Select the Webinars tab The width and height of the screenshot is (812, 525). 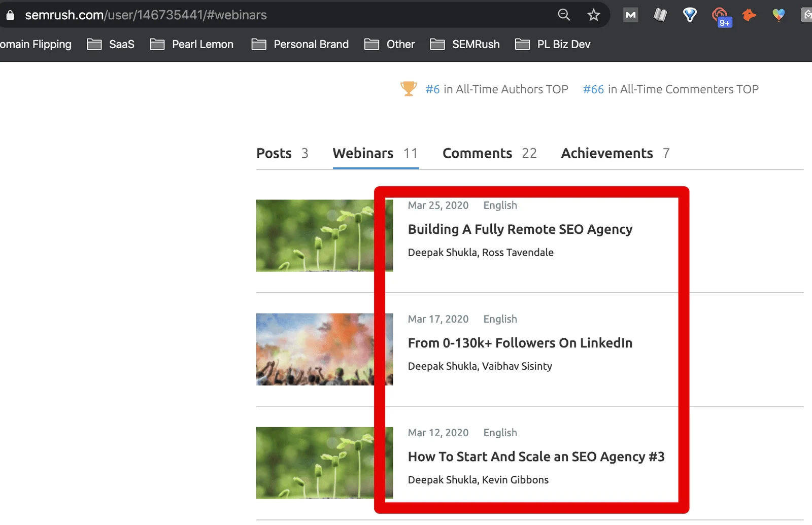click(x=375, y=153)
